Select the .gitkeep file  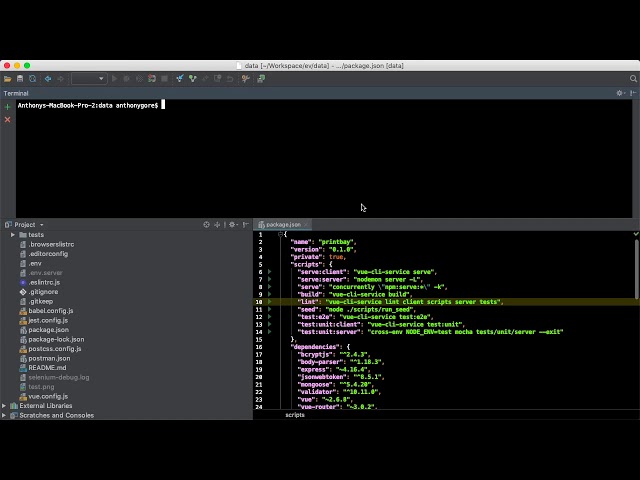coord(40,301)
